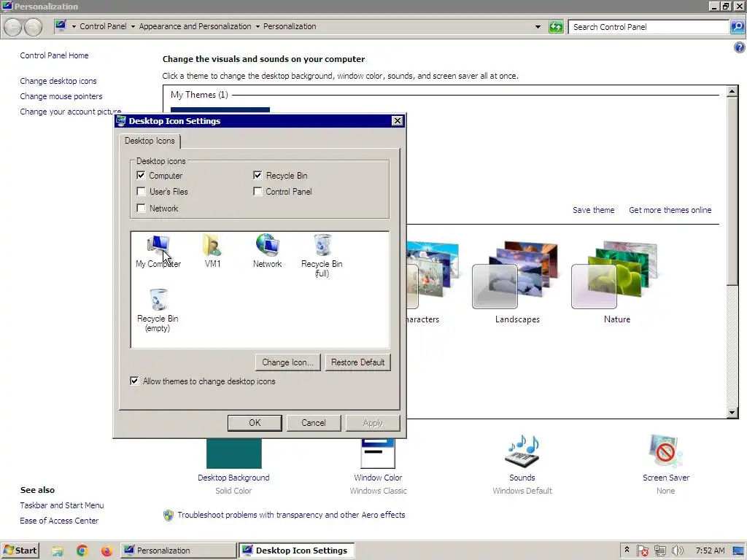Click Appearance and Personalization breadcrumb
The width and height of the screenshot is (747, 560).
point(195,26)
